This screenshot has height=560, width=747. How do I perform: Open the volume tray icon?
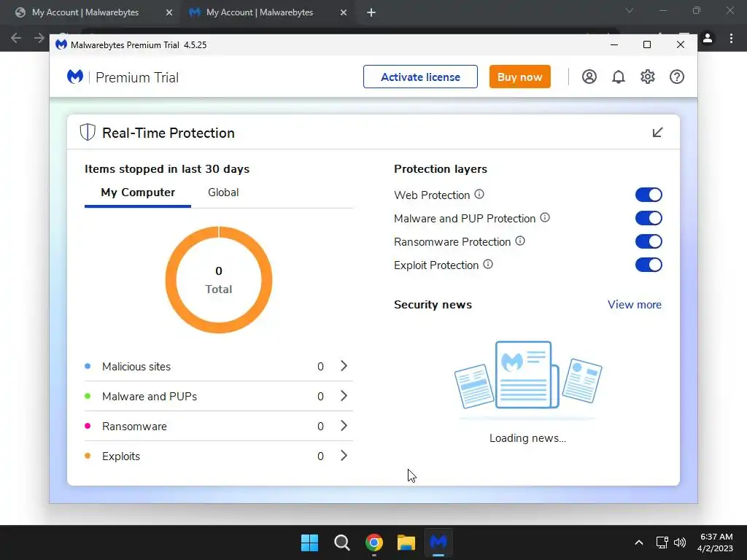pos(680,542)
